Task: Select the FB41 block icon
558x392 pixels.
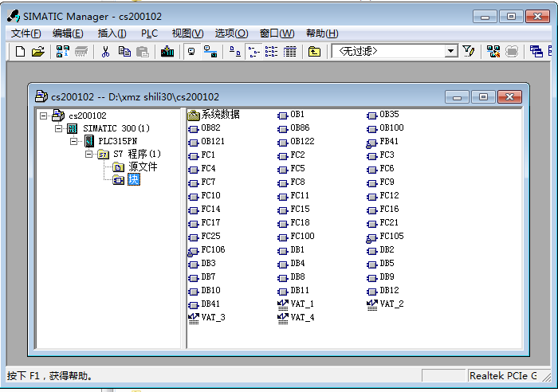Action: point(371,143)
